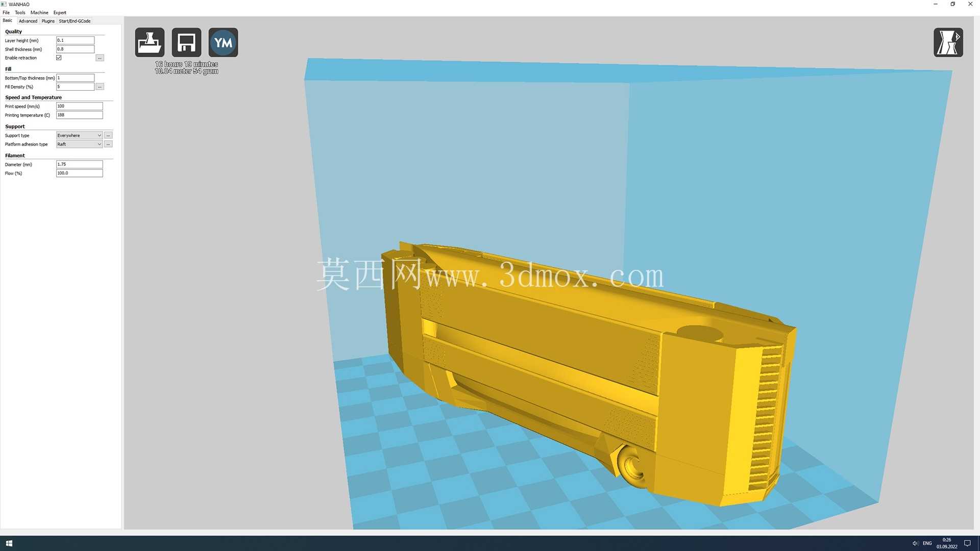This screenshot has width=980, height=551.
Task: Click the '18.04 meter 54 gram' text
Action: point(186,71)
